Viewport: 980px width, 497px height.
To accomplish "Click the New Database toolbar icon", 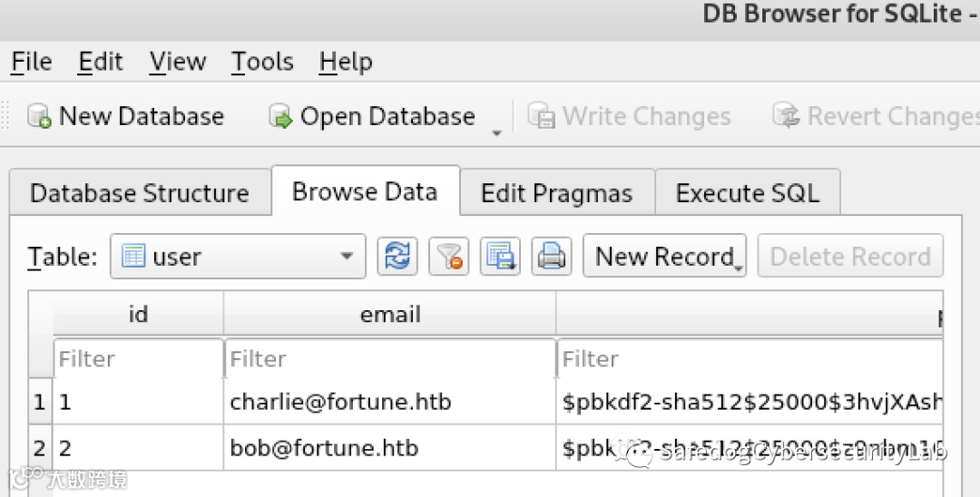I will [39, 117].
